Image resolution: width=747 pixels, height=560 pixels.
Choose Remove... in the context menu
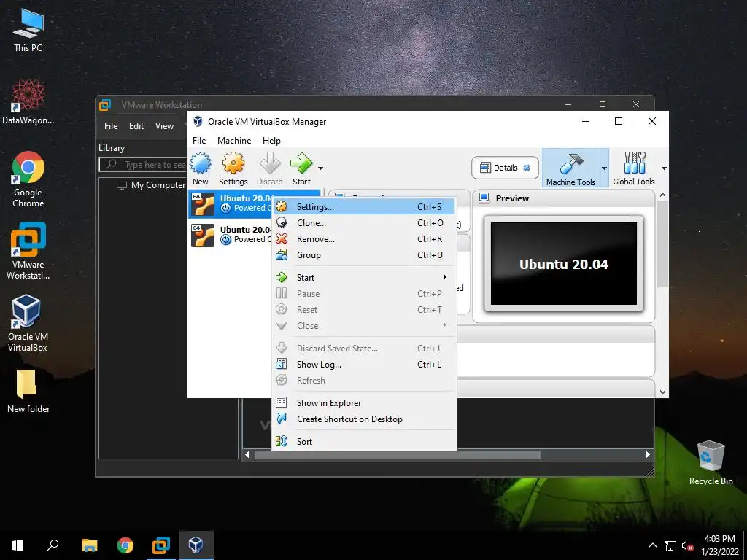point(363,239)
